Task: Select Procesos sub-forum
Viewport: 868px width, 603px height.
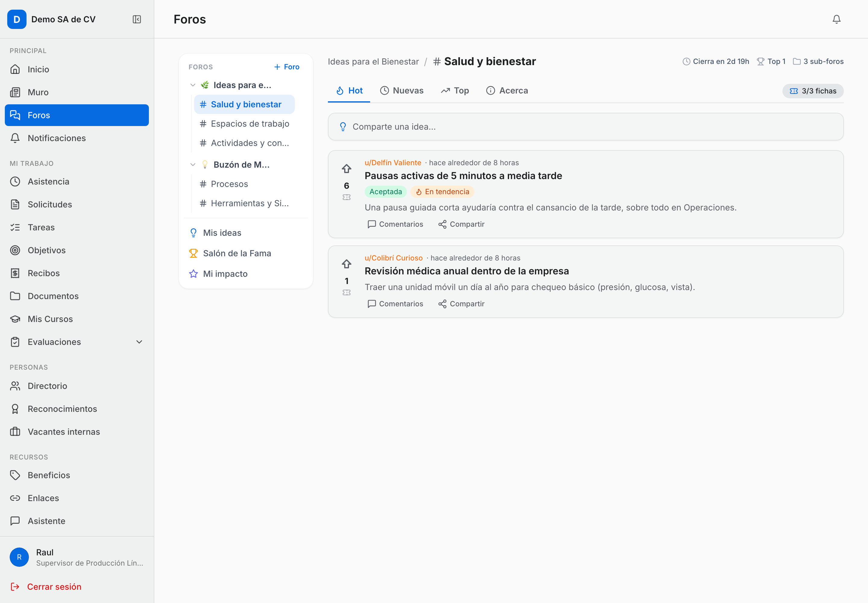Action: point(244,184)
